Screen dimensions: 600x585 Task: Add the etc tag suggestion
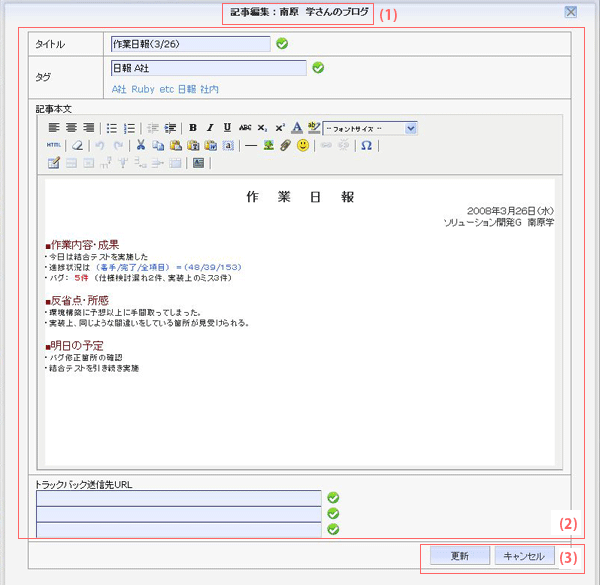point(167,90)
